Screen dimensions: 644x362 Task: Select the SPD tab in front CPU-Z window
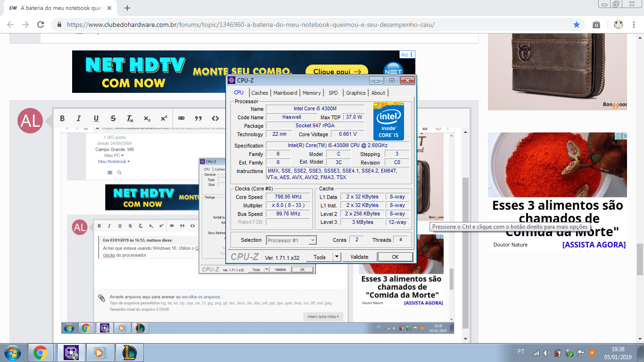coord(333,93)
